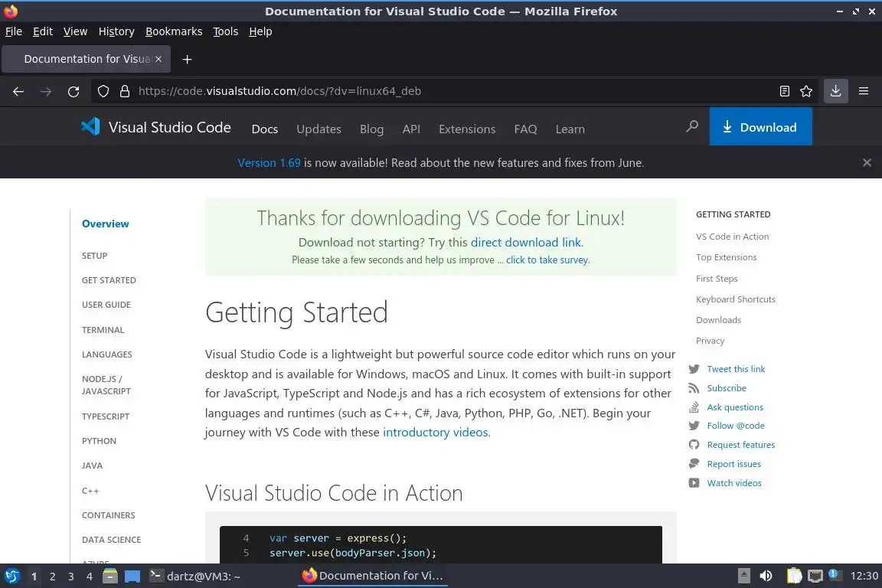
Task: Open the File menu
Action: [14, 31]
